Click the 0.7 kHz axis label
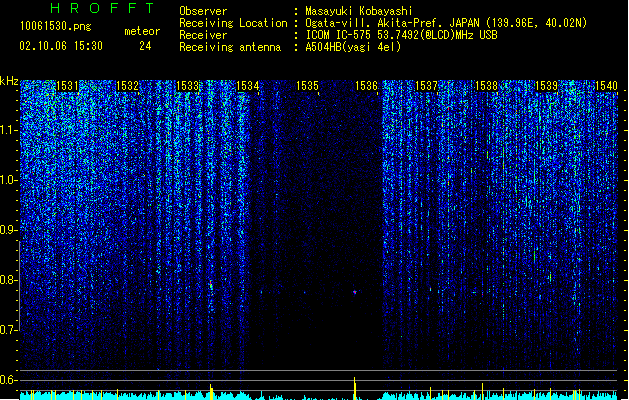Screen dimensions: 629x400 pyautogui.click(x=8, y=330)
